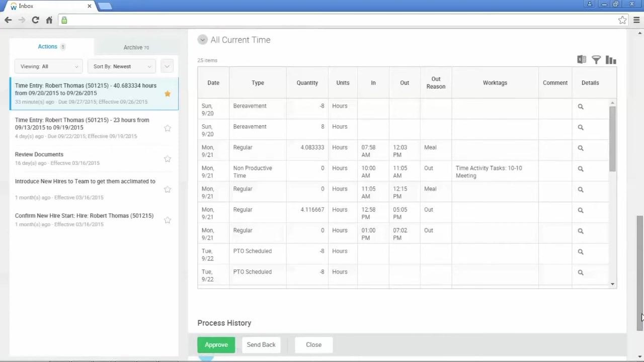Image resolution: width=644 pixels, height=362 pixels.
Task: Approve the time entry
Action: tap(216, 345)
